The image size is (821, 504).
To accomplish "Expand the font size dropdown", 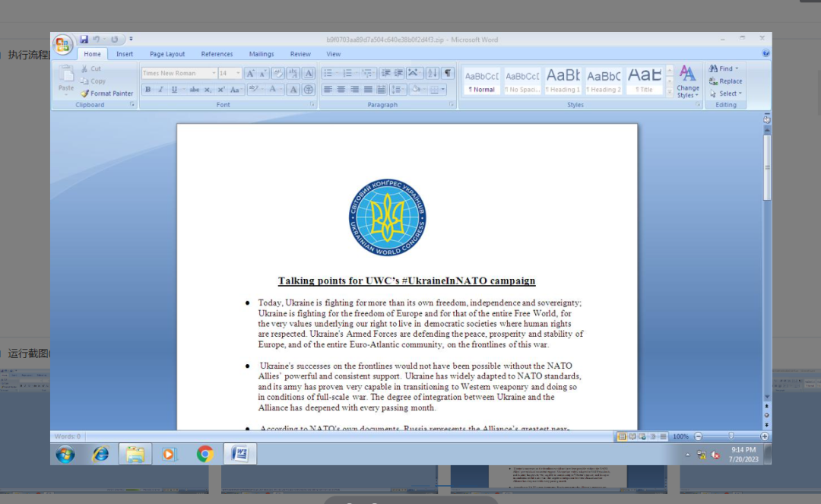I will point(238,74).
